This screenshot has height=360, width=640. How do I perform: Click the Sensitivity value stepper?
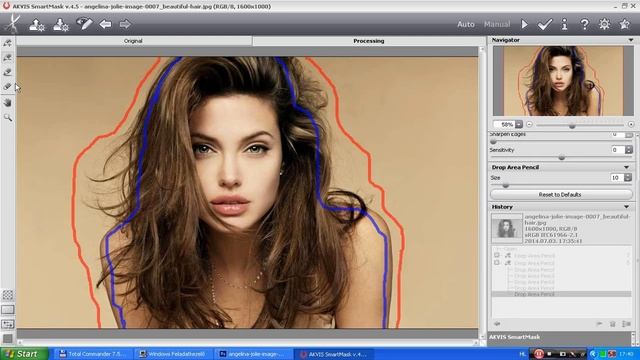point(629,150)
